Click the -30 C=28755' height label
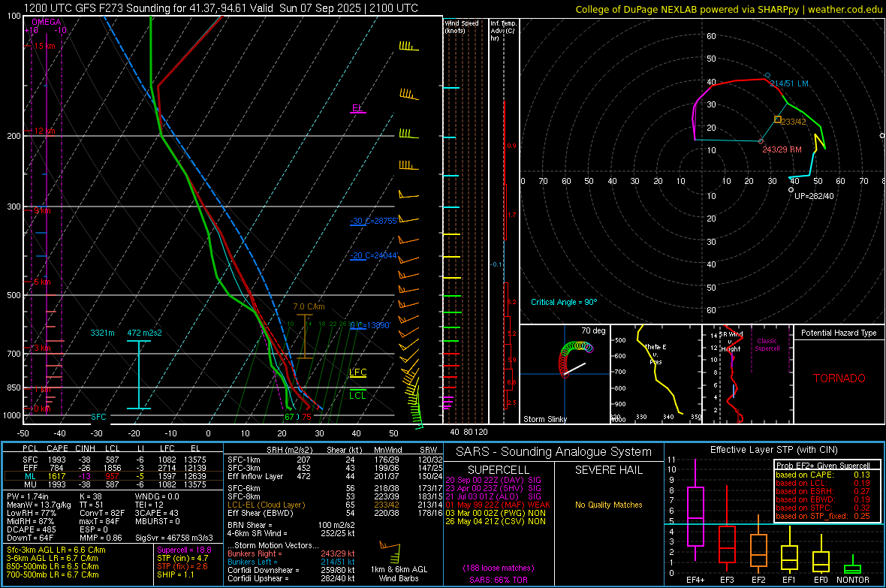The height and width of the screenshot is (588, 886). click(373, 221)
